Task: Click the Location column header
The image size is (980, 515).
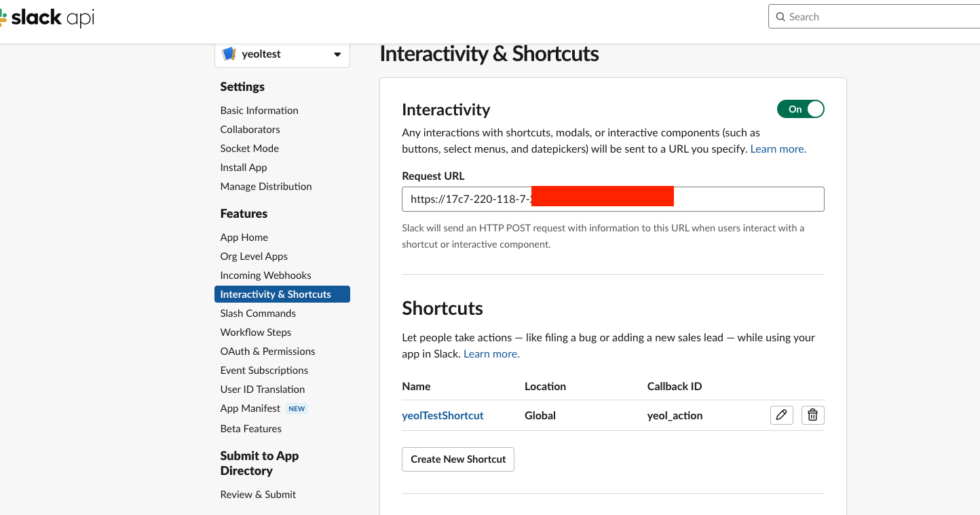Action: click(x=545, y=386)
